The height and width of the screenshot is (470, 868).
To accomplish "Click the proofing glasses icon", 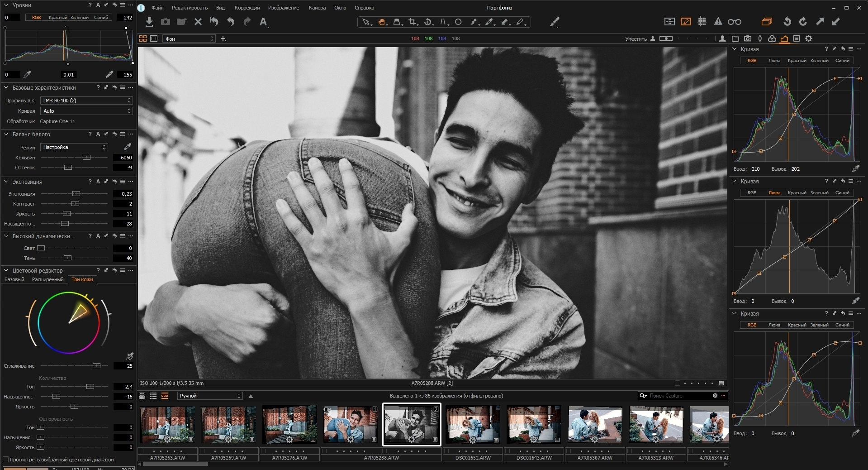I will coord(734,22).
